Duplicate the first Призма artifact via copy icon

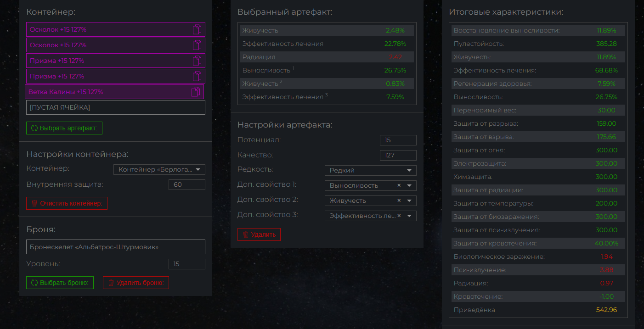click(x=197, y=61)
